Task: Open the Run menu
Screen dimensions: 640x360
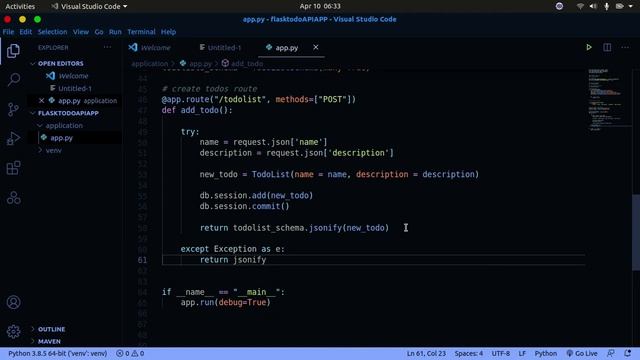Action: click(115, 32)
